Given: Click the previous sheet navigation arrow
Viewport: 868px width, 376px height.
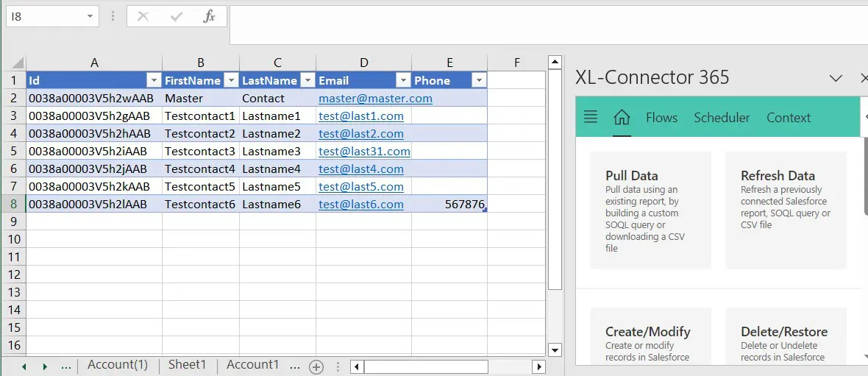Looking at the screenshot, I should (x=24, y=366).
